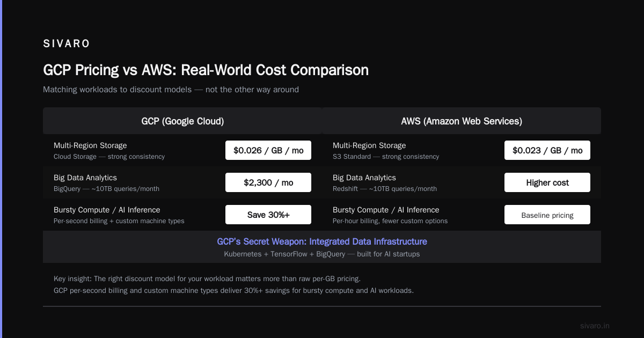This screenshot has height=338, width=644.
Task: Select Multi-Region Storage label in AWS column
Action: [x=369, y=145]
